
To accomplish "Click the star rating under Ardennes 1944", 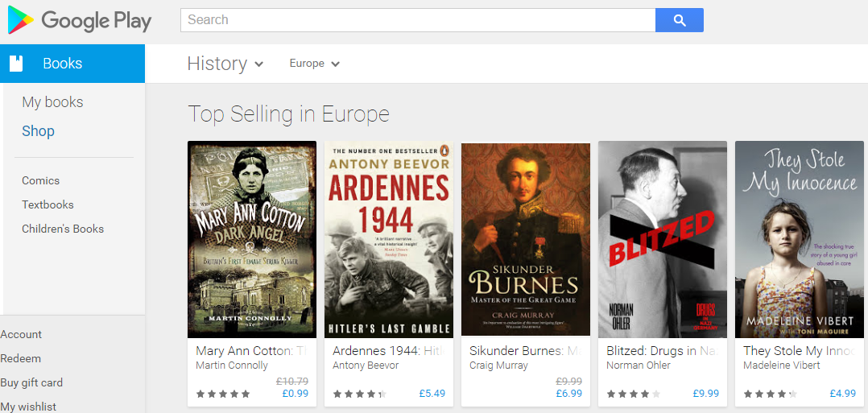I will tap(360, 394).
